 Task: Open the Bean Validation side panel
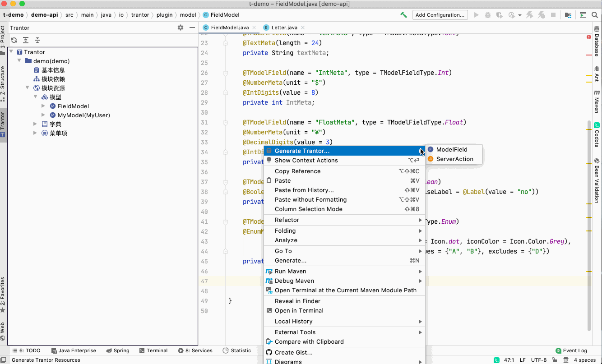click(597, 180)
